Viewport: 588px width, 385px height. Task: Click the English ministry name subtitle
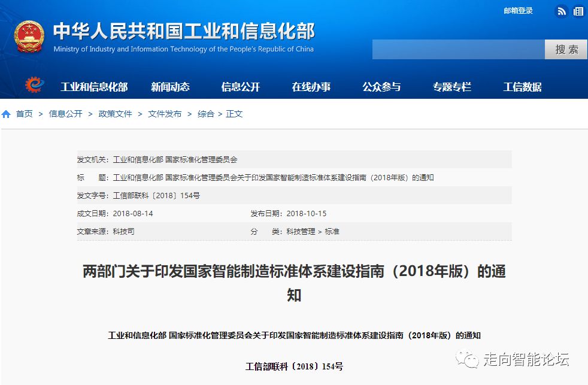coord(183,49)
